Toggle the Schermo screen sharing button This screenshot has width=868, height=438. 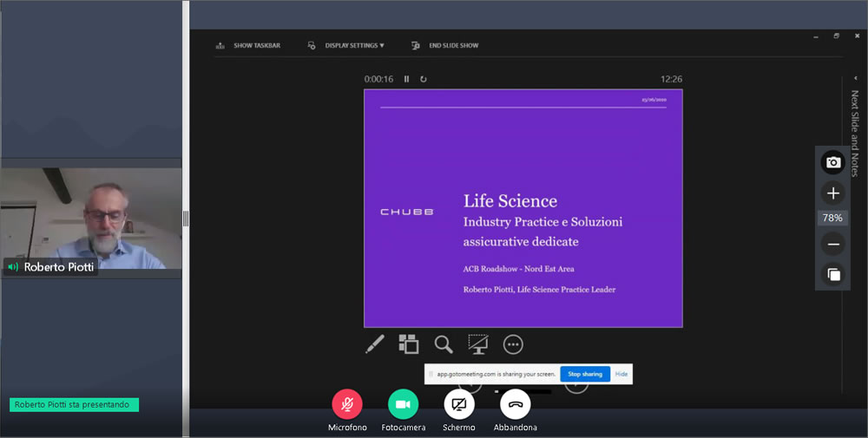coord(459,404)
